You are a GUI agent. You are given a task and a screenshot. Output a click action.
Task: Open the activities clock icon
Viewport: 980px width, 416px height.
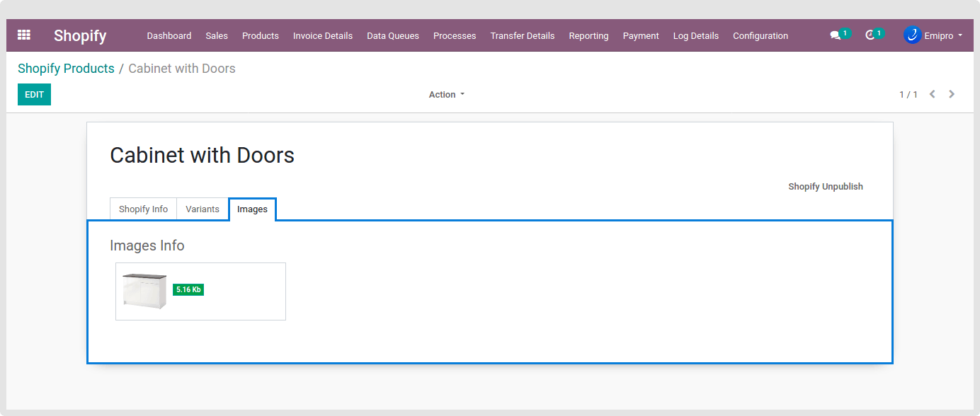[870, 35]
